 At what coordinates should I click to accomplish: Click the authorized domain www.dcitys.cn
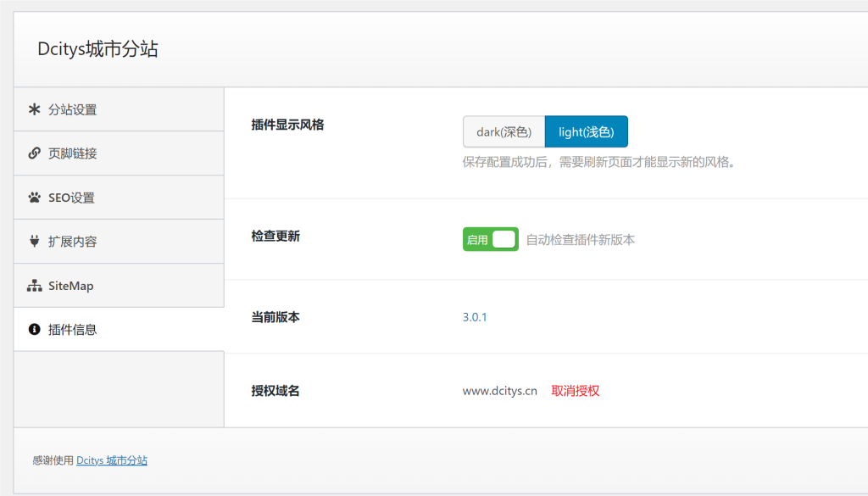pyautogui.click(x=499, y=391)
